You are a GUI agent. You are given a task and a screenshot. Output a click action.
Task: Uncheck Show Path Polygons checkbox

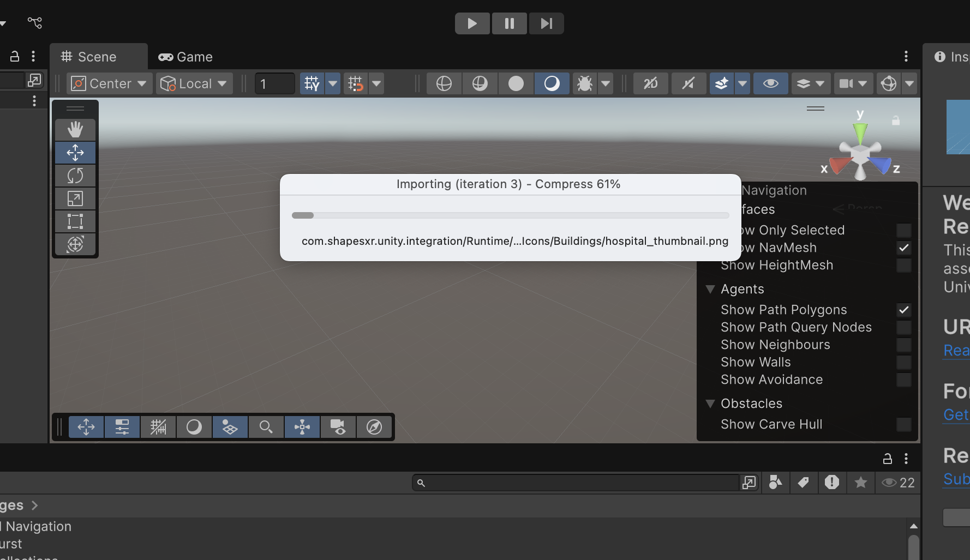[903, 310]
